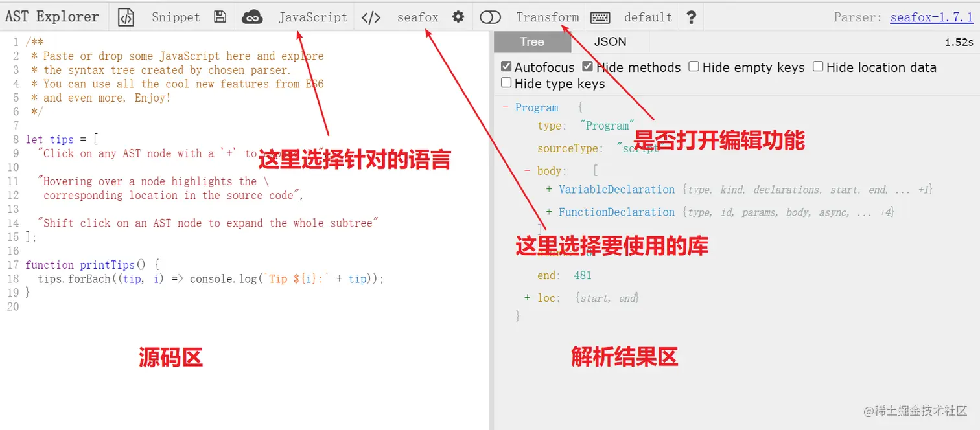This screenshot has width=980, height=430.
Task: Click comment line 'Paste or drop some JavaScript'
Action: click(x=177, y=56)
